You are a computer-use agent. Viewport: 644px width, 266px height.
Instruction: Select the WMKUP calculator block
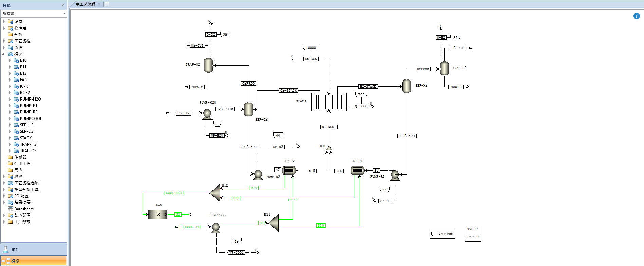tap(473, 233)
